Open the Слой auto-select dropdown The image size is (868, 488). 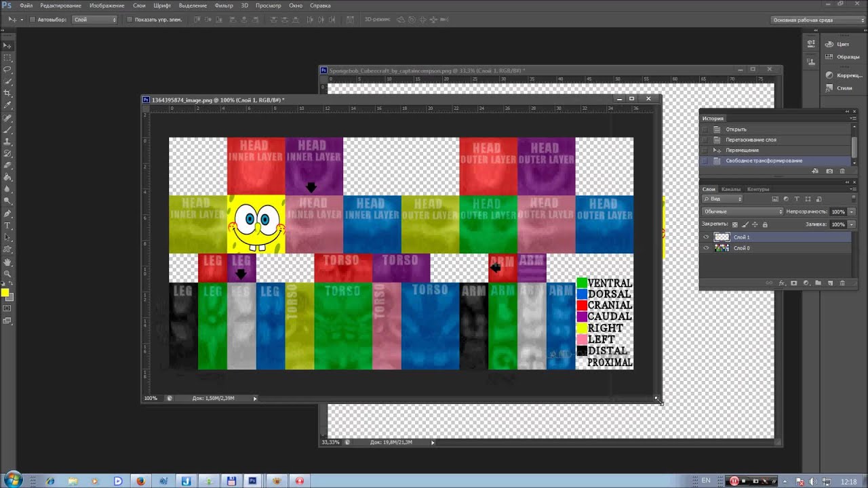[95, 20]
